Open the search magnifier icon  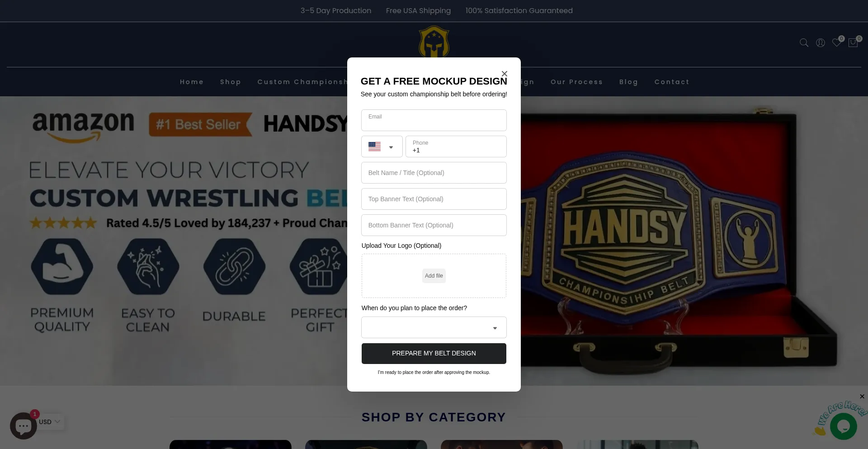pos(804,43)
